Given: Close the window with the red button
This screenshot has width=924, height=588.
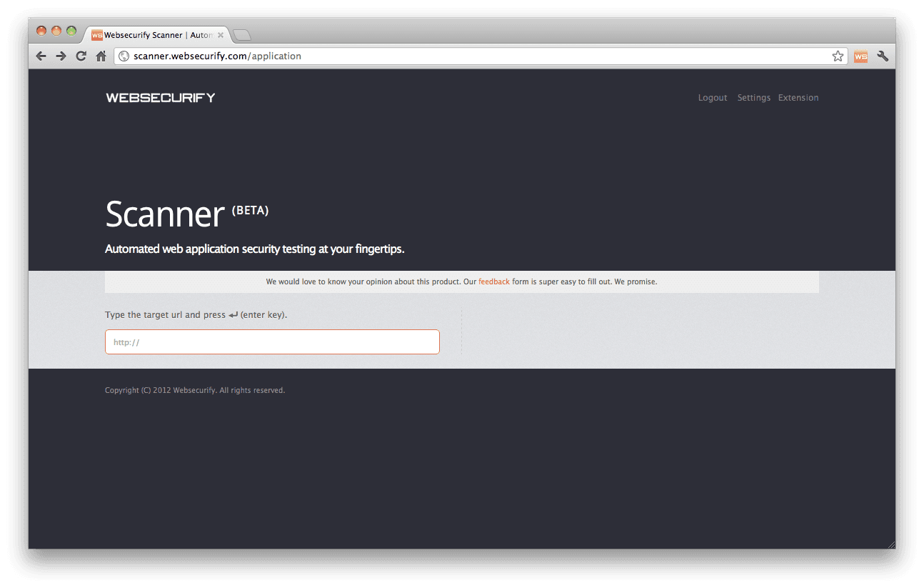Looking at the screenshot, I should [41, 31].
